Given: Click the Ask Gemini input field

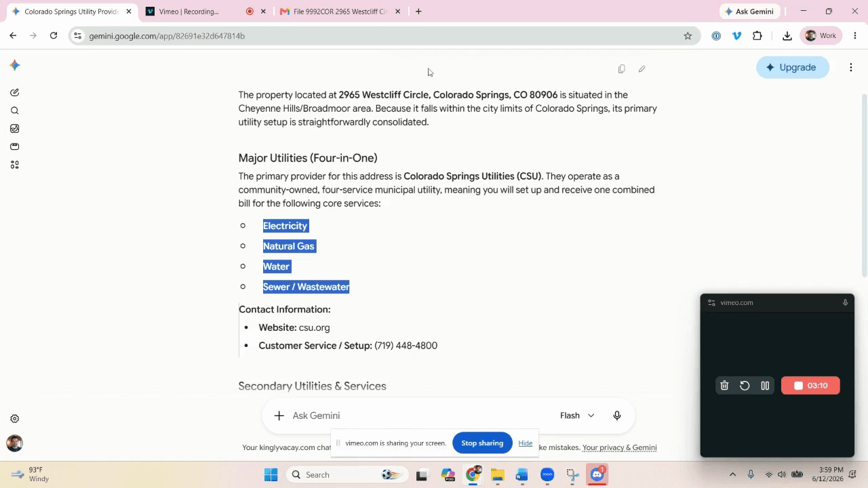Looking at the screenshot, I should (420, 415).
